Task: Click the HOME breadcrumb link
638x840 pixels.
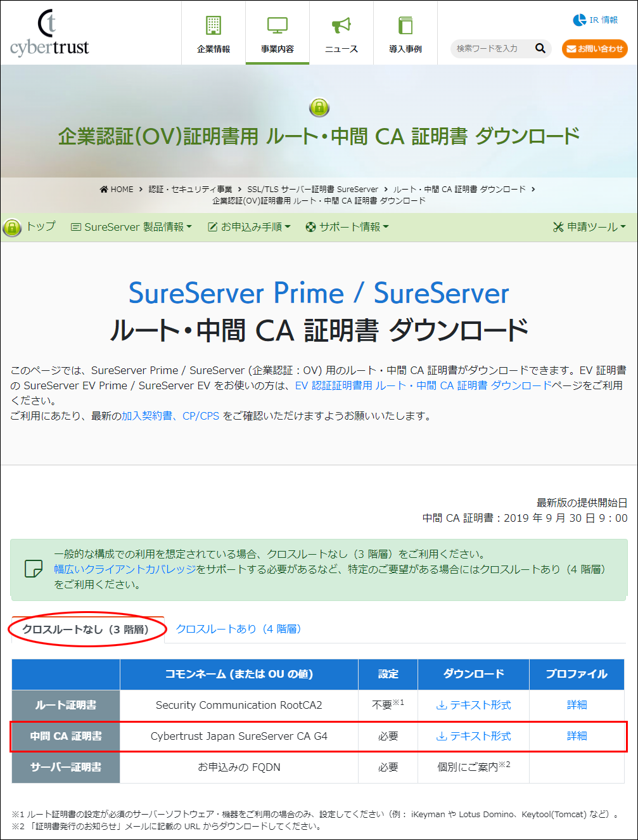Action: click(x=117, y=189)
